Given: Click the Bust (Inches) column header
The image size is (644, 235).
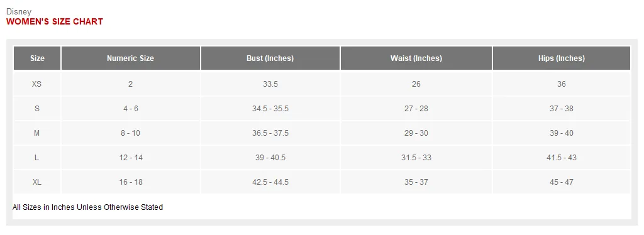Looking at the screenshot, I should (270, 58).
